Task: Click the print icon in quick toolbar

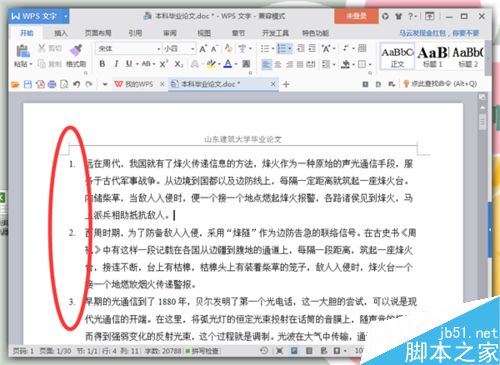Action: [52, 84]
